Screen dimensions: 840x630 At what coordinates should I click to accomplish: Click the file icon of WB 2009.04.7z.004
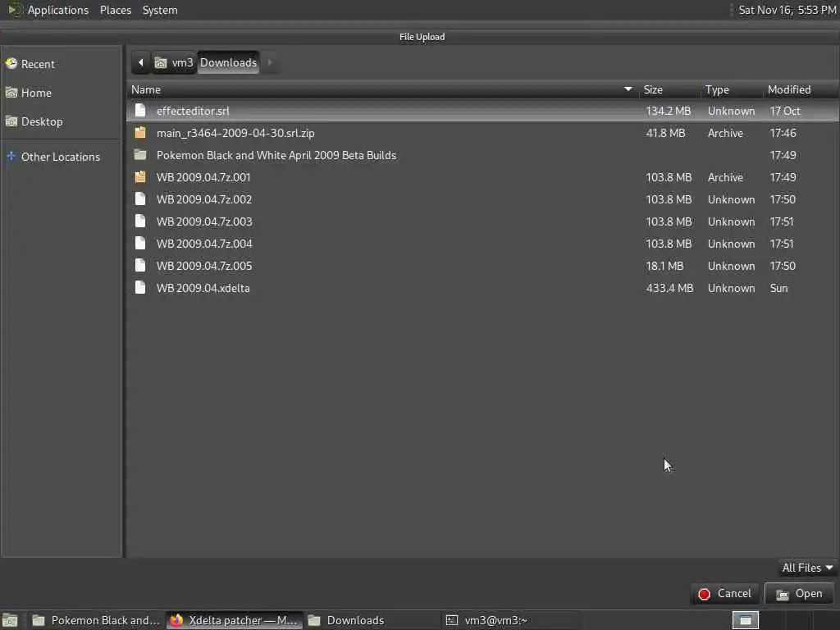140,243
